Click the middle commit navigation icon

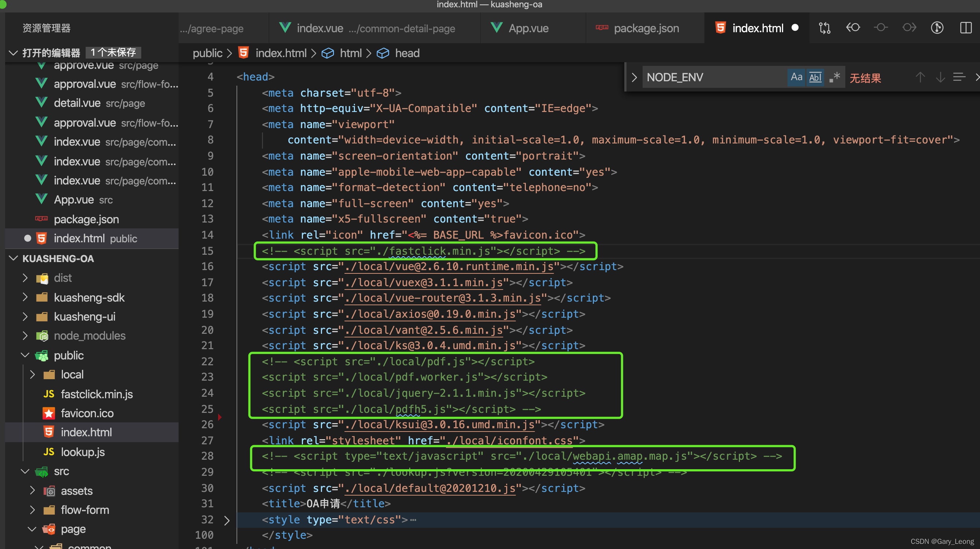click(x=881, y=28)
